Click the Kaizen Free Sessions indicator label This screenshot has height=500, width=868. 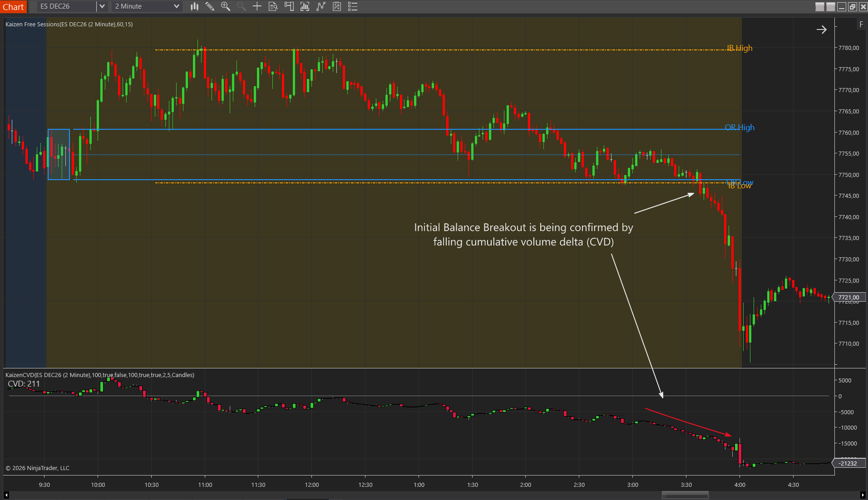click(x=69, y=25)
